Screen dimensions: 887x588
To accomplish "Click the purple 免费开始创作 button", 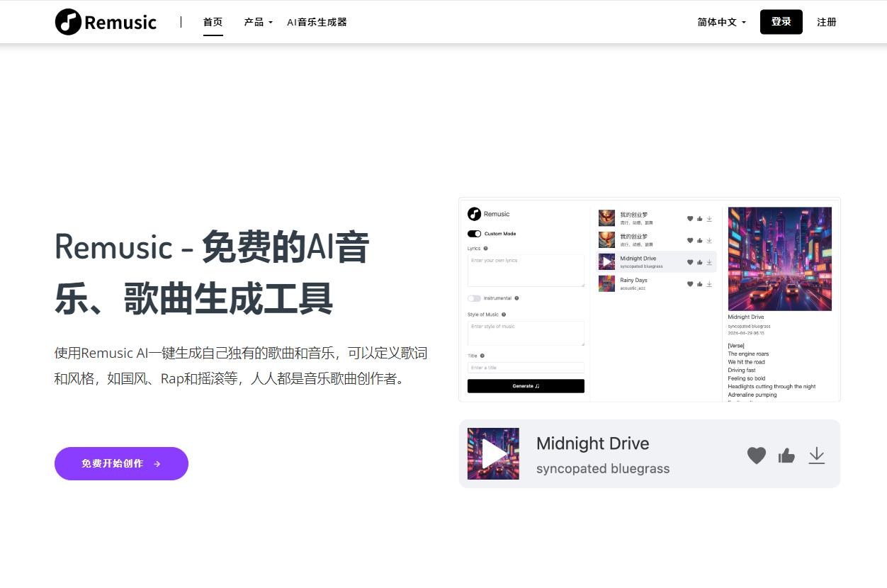I will [121, 463].
